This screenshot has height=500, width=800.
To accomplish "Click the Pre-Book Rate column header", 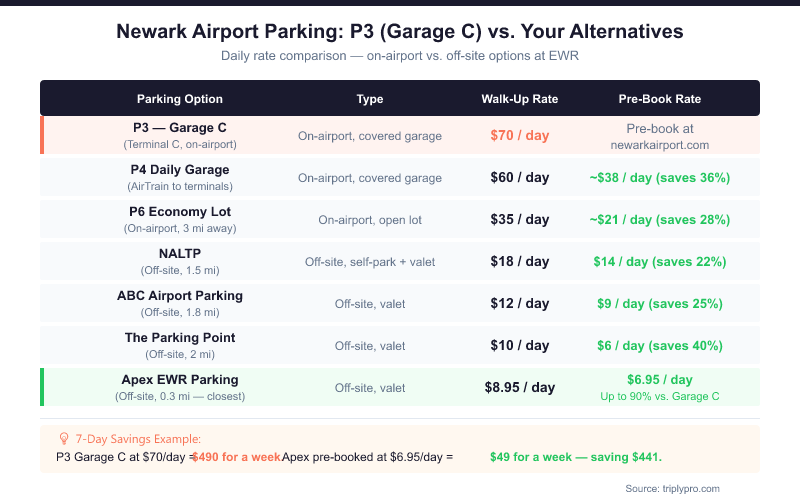I will [x=660, y=99].
